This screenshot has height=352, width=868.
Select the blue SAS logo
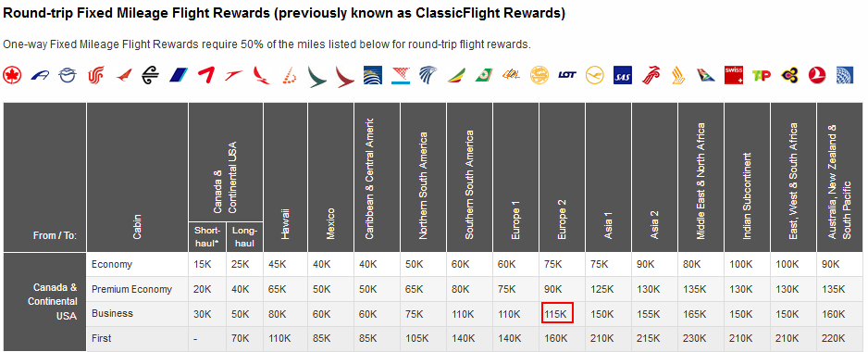[x=623, y=75]
